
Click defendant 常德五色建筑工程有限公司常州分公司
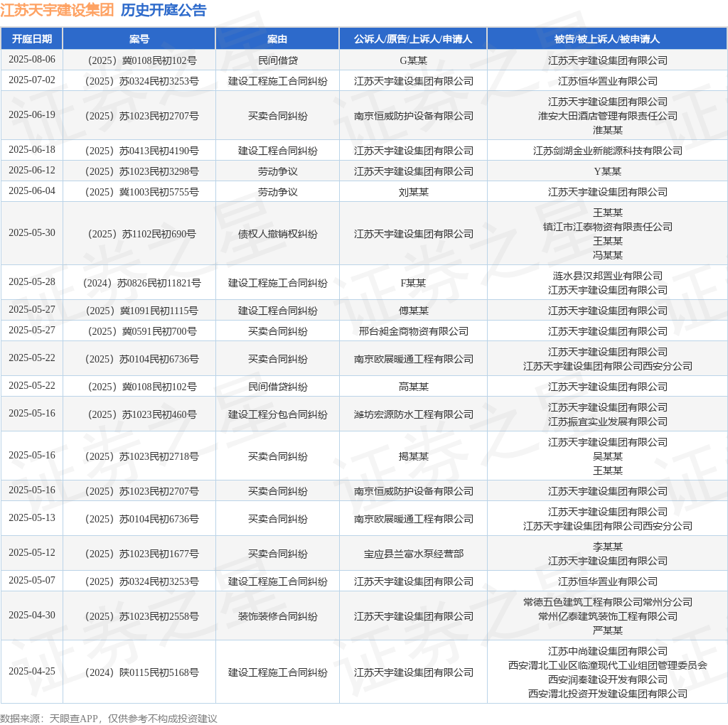point(607,603)
